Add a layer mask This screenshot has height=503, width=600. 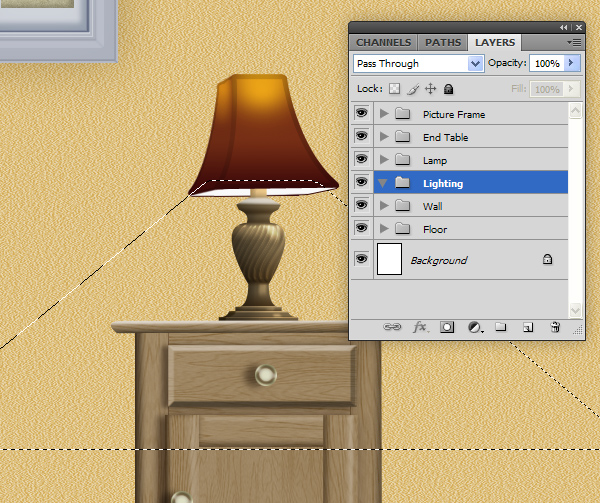click(x=447, y=326)
